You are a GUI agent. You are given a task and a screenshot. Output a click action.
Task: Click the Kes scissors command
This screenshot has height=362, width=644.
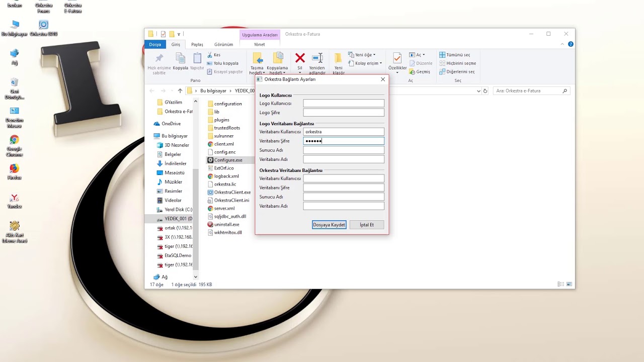point(214,55)
